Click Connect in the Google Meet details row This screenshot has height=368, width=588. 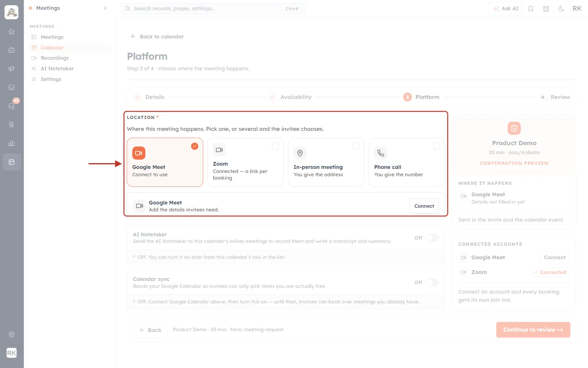pos(424,206)
